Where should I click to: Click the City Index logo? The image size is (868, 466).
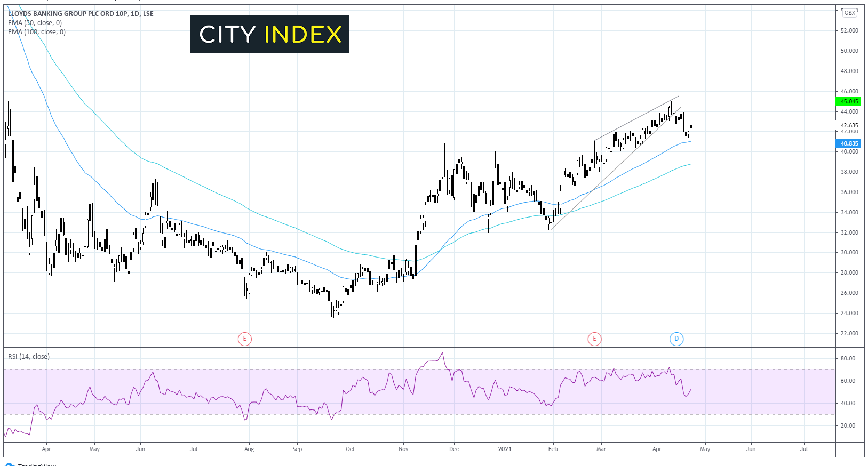(x=269, y=35)
